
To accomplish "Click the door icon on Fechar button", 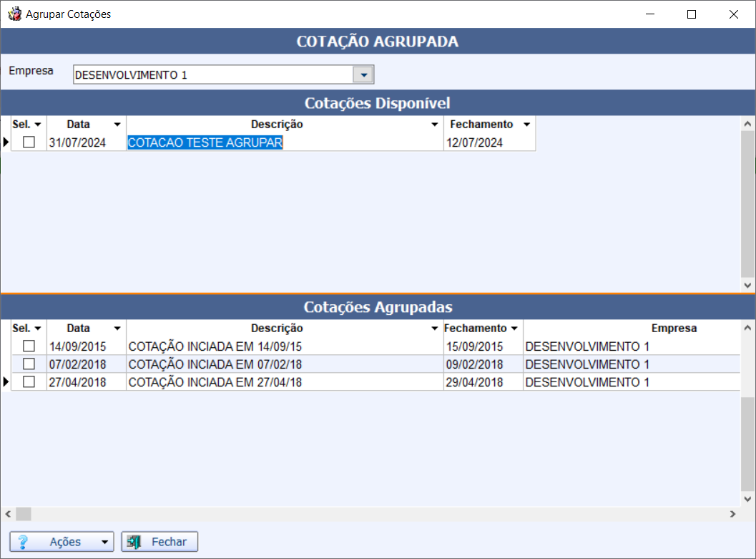I will pyautogui.click(x=134, y=542).
